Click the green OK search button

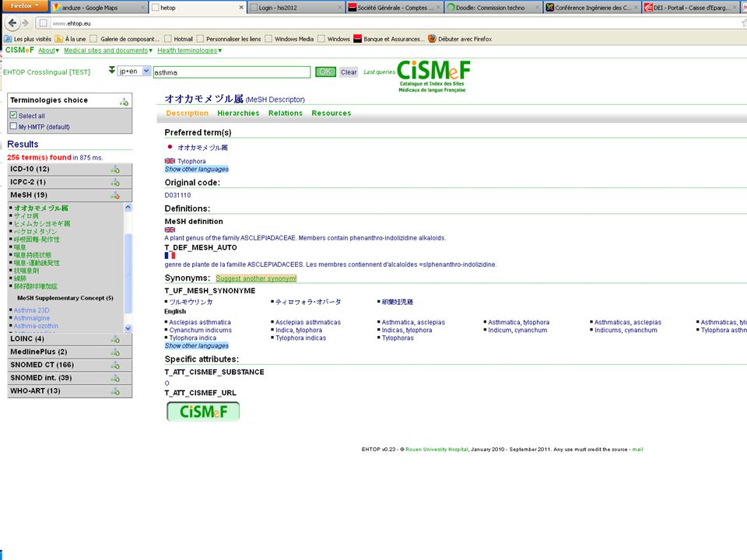click(325, 72)
